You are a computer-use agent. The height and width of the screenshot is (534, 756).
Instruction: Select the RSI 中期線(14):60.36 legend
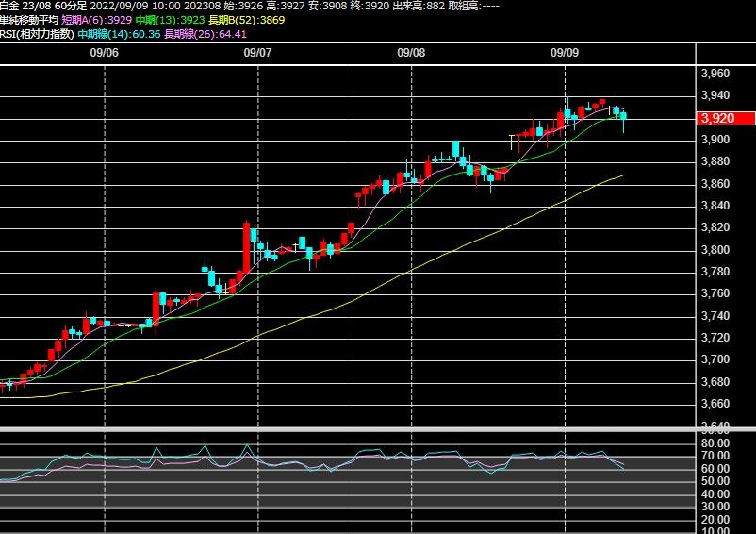pyautogui.click(x=119, y=34)
